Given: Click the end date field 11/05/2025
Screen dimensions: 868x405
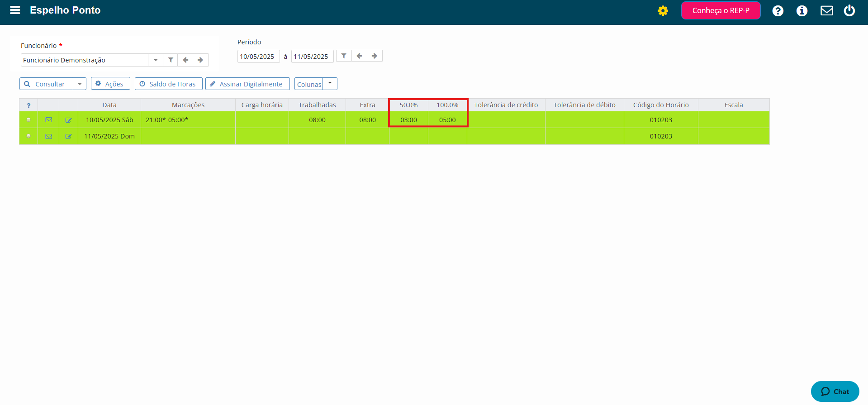Looking at the screenshot, I should point(312,56).
